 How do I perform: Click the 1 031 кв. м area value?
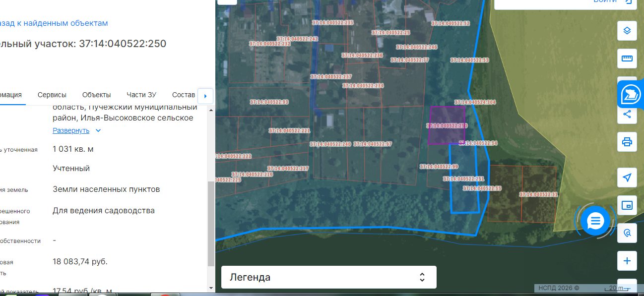pos(73,149)
